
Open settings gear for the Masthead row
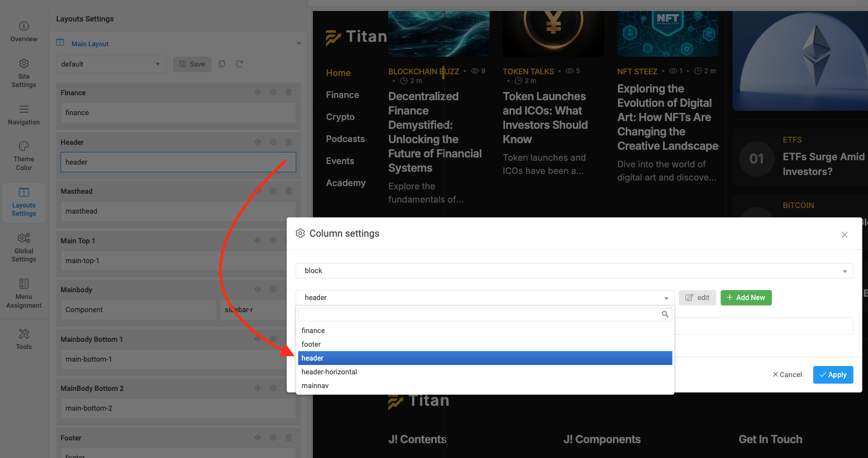point(273,191)
